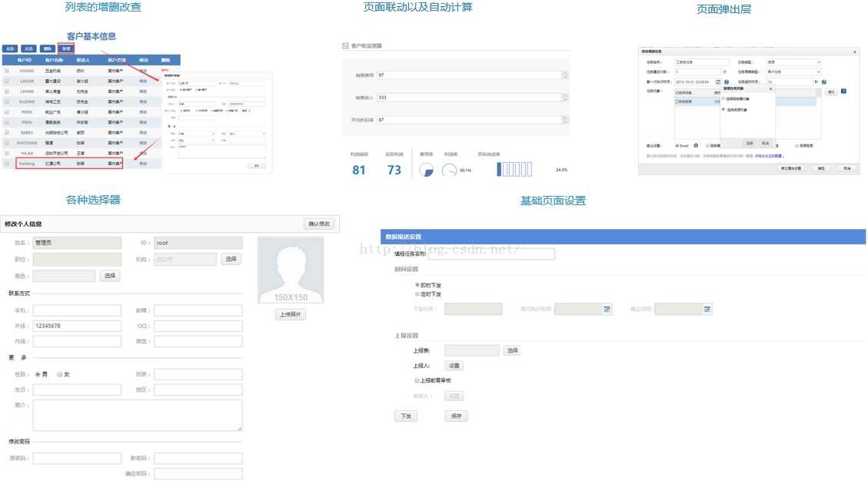Click the 确认修改 button
Screen dimensions: 868x481
coord(319,224)
